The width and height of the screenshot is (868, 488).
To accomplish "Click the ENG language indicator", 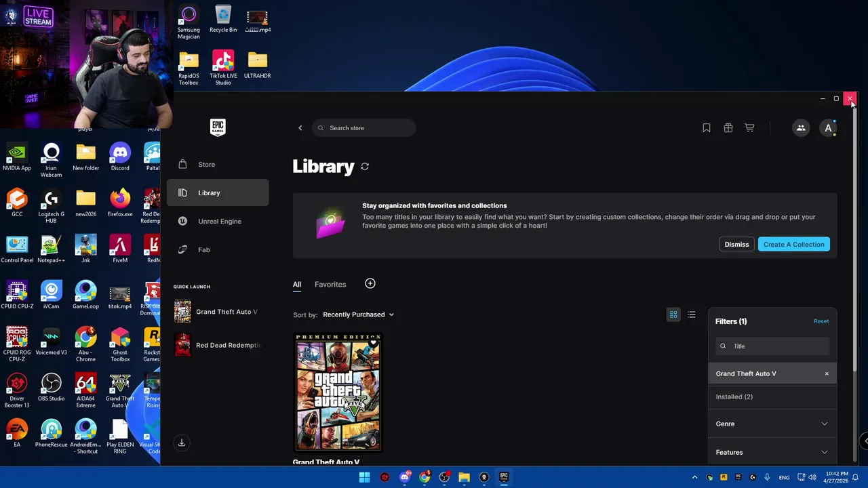I will tap(784, 478).
